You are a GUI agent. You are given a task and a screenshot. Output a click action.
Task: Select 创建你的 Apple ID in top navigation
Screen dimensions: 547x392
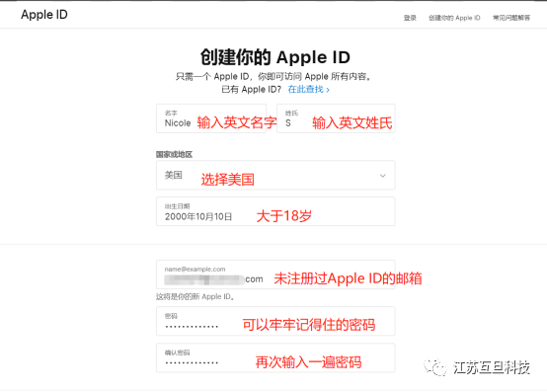tap(454, 18)
